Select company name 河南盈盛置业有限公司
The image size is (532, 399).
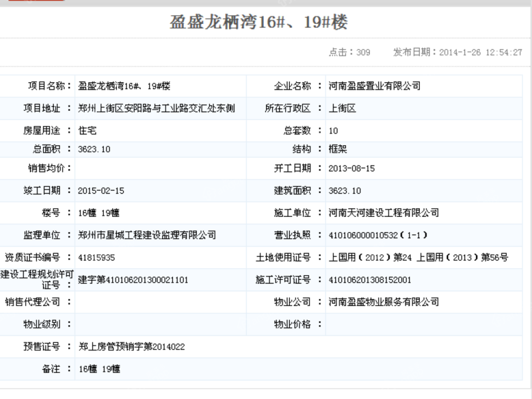[375, 86]
